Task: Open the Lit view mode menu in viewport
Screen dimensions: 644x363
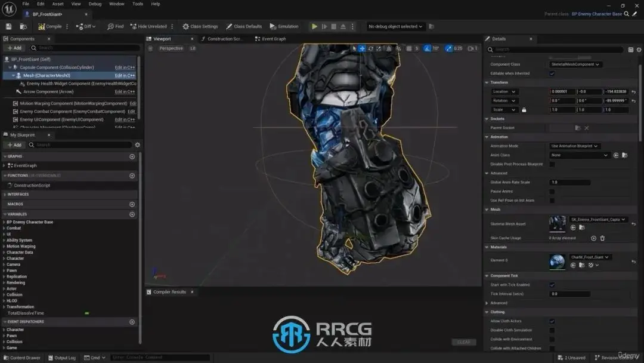Action: coord(193,48)
